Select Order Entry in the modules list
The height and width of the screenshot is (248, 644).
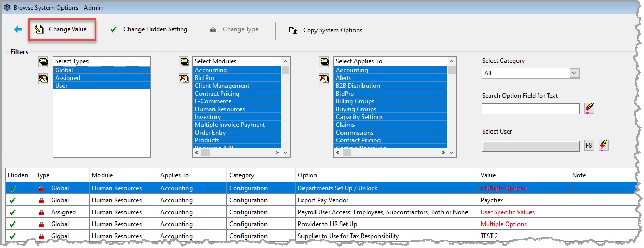click(237, 133)
